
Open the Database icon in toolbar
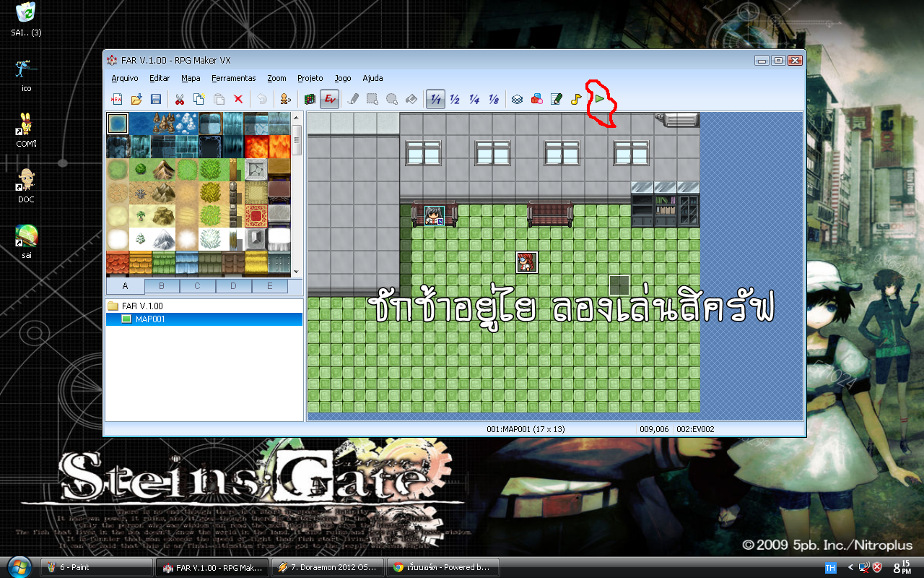tap(286, 99)
